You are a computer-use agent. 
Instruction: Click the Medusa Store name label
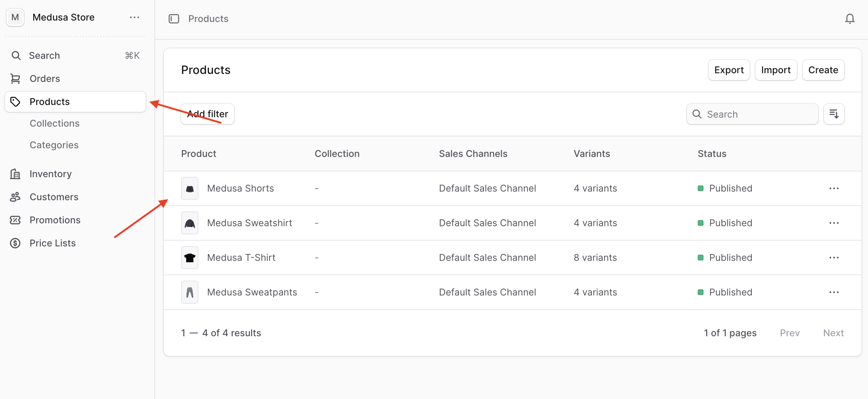63,17
